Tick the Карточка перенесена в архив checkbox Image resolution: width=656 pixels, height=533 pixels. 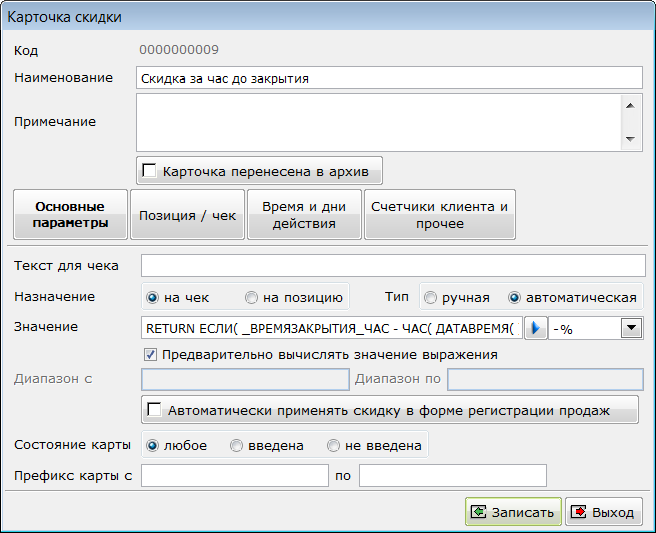pos(149,171)
